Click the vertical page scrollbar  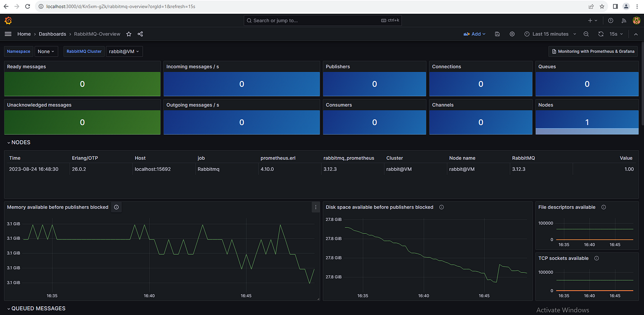coord(642,83)
